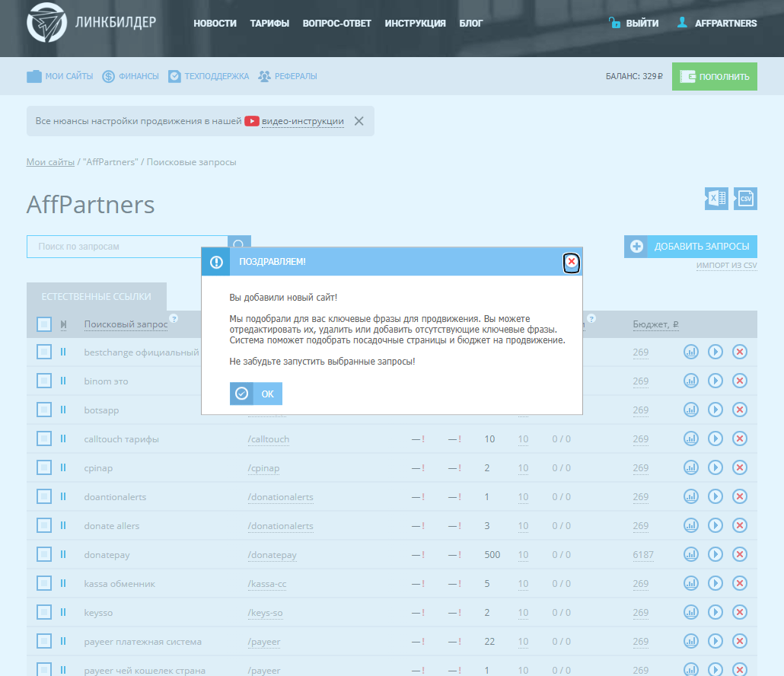Image resolution: width=784 pixels, height=676 pixels.
Task: Open Тарифы in top navigation
Action: (269, 24)
